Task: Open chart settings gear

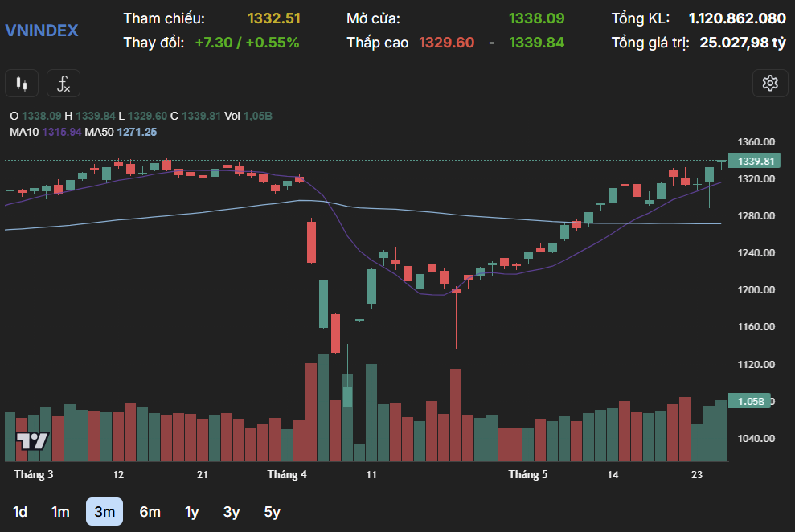Action: [x=770, y=83]
